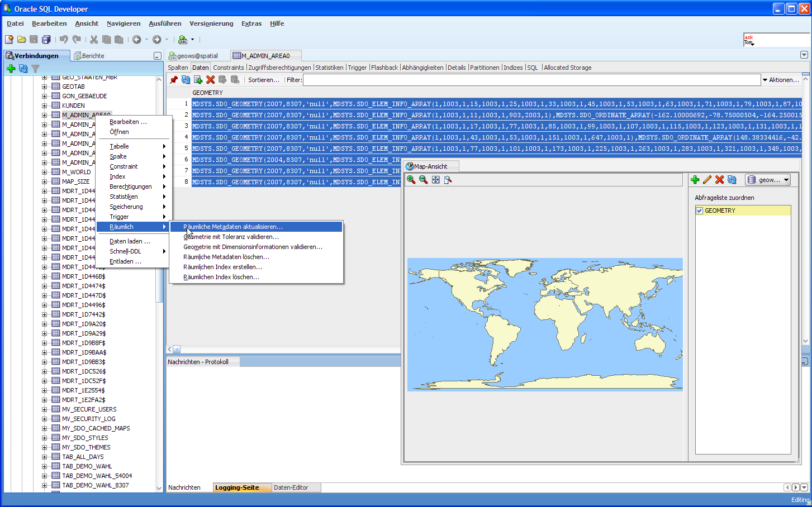
Task: Open the connections filter icon
Action: [35, 68]
